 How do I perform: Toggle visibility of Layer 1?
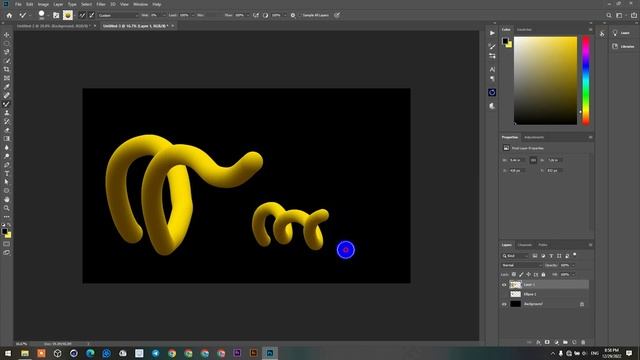504,284
